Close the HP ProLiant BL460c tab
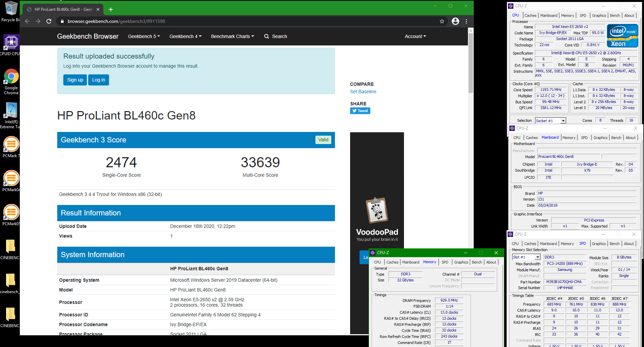Viewport: 644px width, 347px height. tap(98, 9)
